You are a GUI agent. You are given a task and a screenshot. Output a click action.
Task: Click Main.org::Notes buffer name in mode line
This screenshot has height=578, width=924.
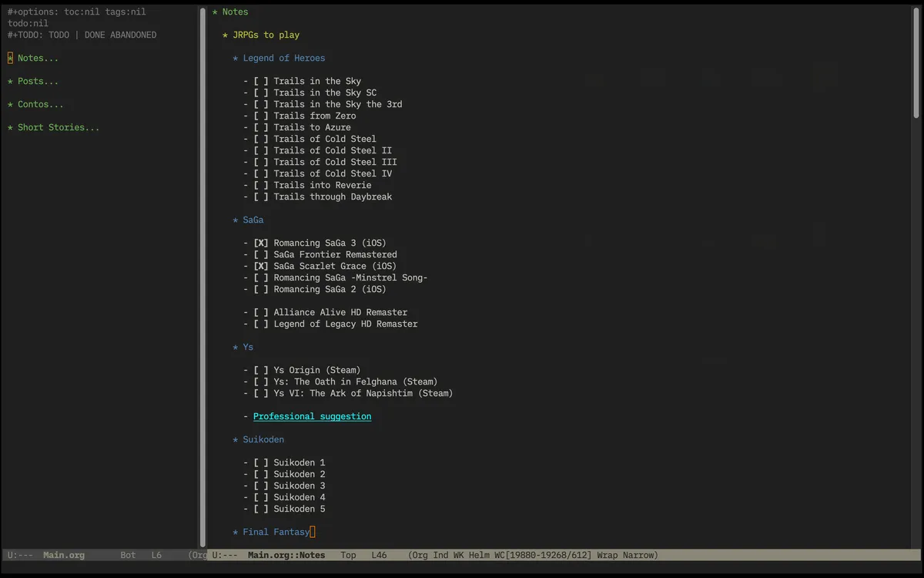coord(286,555)
